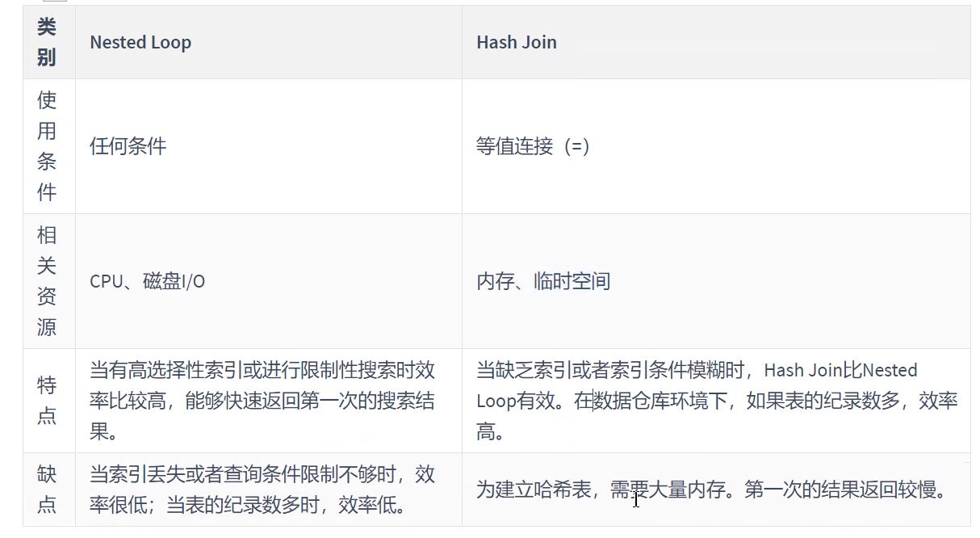Select the 内存、临时空间 cell
Viewport: 980px width, 538px height.
click(716, 281)
